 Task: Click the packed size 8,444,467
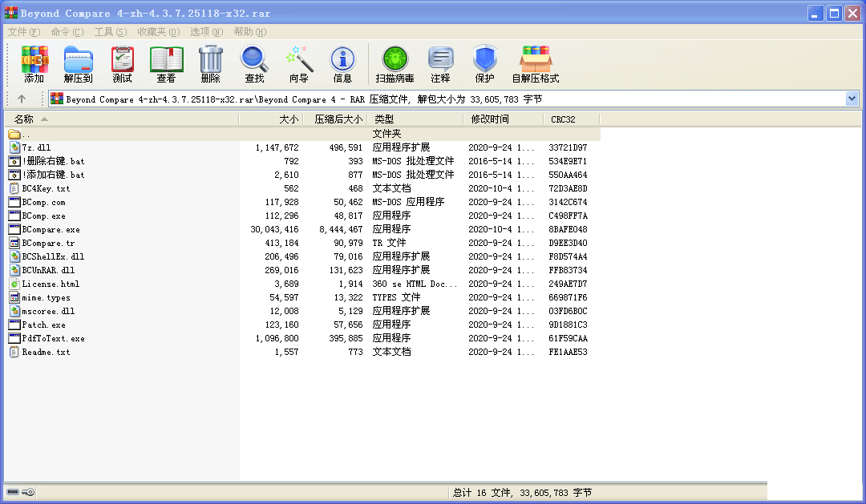point(341,229)
